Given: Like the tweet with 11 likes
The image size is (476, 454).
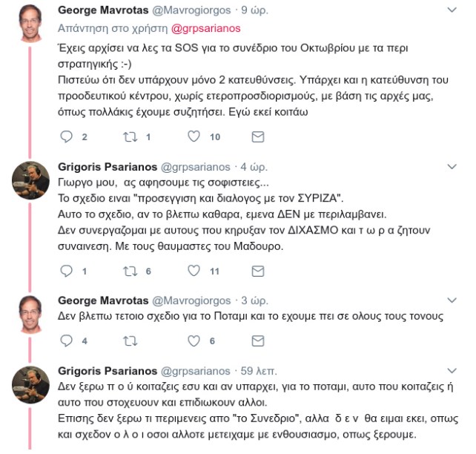Looking at the screenshot, I should [194, 271].
